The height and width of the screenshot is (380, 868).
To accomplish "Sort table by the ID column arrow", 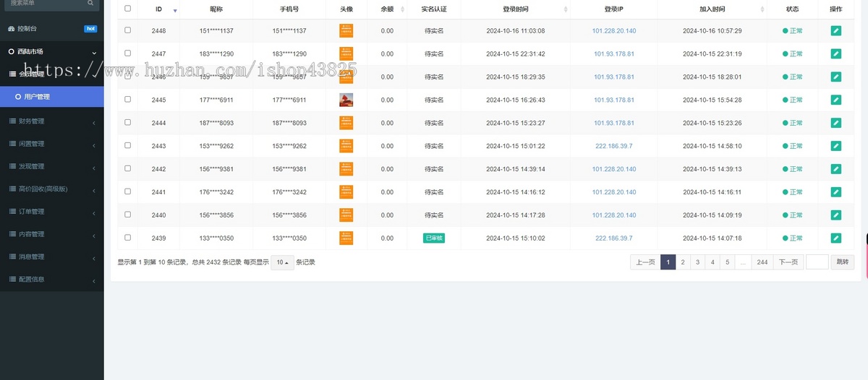I will click(x=175, y=9).
